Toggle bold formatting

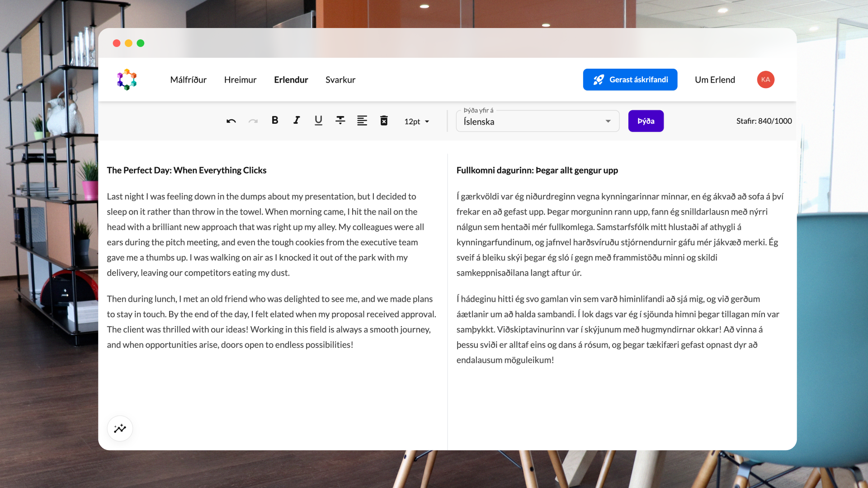275,120
